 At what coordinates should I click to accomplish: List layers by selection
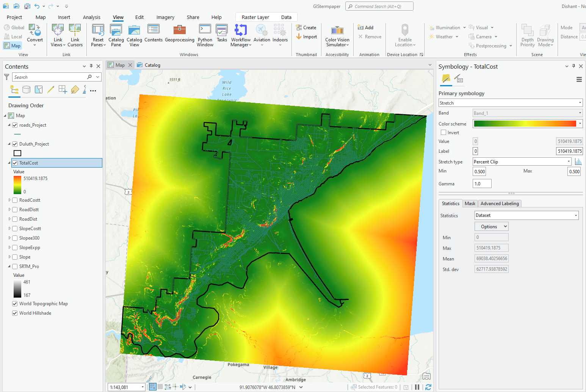coord(39,89)
